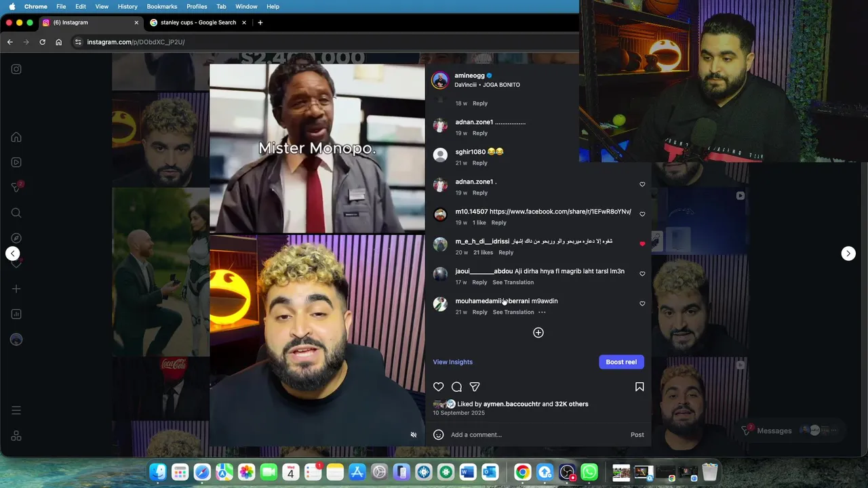Open profile avatar in sidebar

point(16,340)
